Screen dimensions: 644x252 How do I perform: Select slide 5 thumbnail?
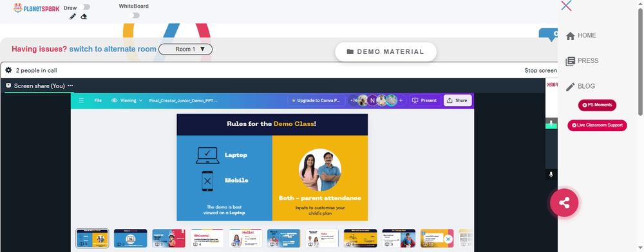(245, 239)
